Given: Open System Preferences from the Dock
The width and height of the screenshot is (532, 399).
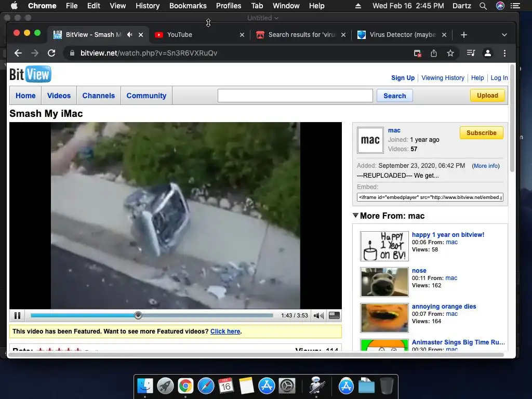Looking at the screenshot, I should (x=287, y=386).
